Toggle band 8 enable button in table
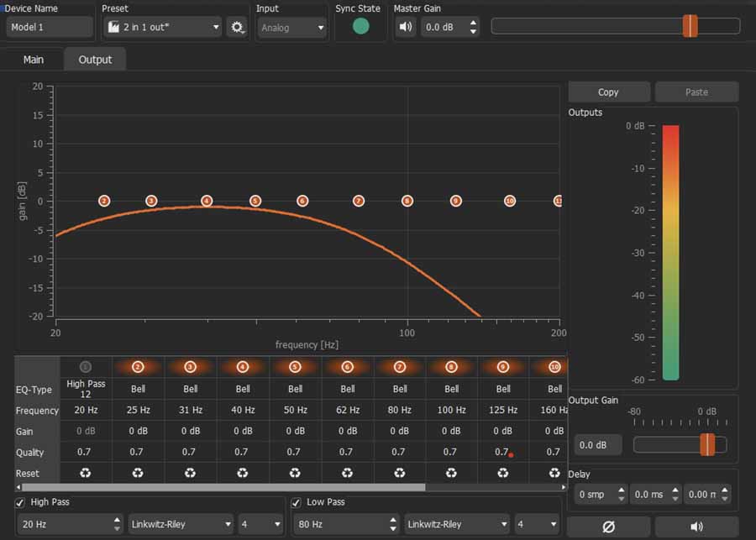The height and width of the screenshot is (540, 756). pos(451,367)
